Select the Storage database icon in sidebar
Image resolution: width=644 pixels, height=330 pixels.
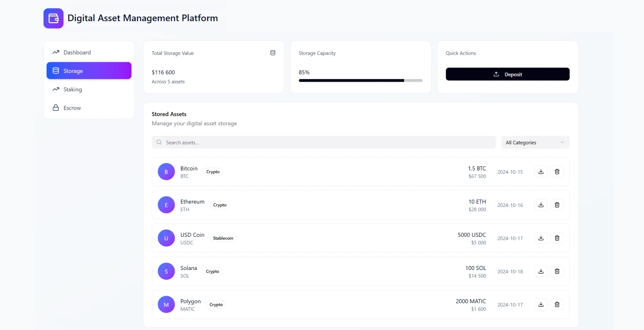coord(55,70)
